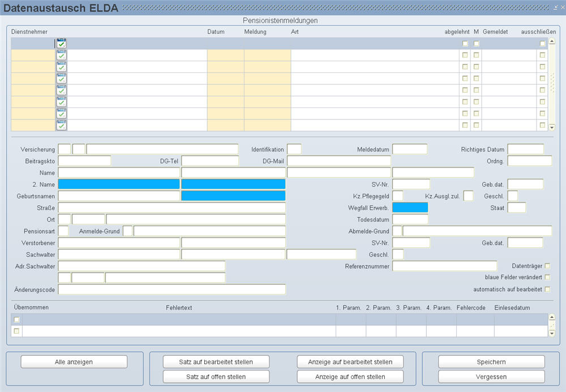Enable automatisch auf bearbeitet checkbox
566x392 pixels.
547,289
